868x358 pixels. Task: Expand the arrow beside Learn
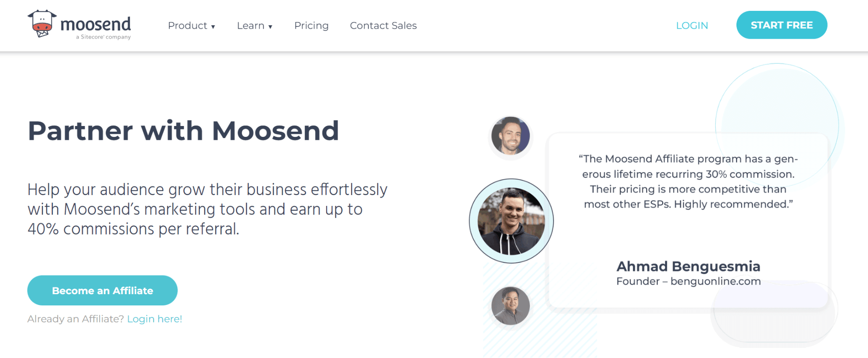pos(270,27)
